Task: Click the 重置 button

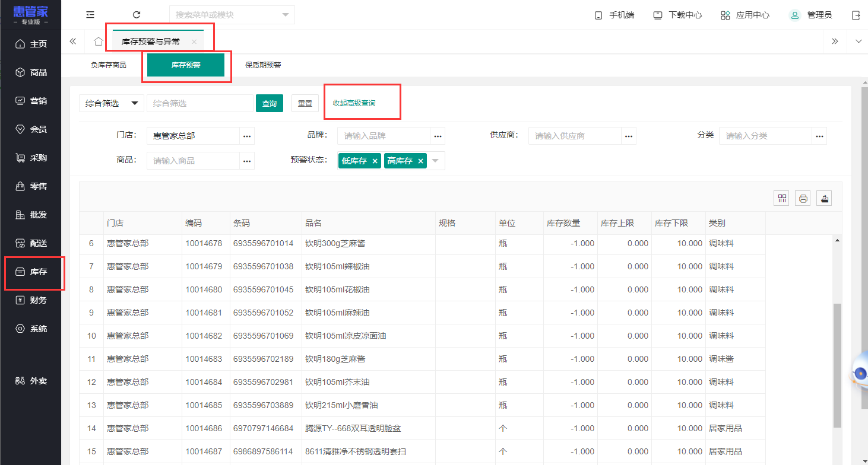Action: [x=305, y=103]
